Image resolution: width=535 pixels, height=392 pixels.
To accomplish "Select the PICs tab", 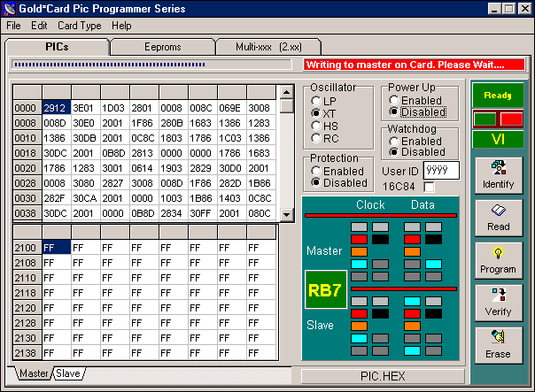I will [57, 47].
